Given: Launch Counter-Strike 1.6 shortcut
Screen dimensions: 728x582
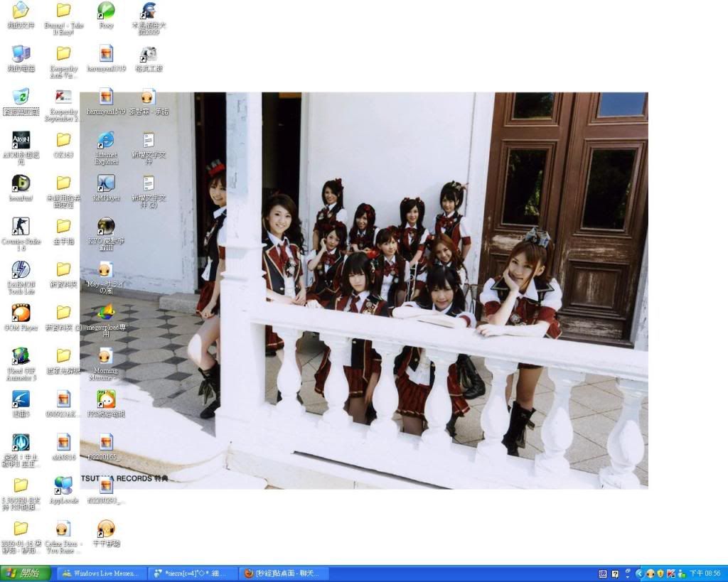Looking at the screenshot, I should coord(21,227).
